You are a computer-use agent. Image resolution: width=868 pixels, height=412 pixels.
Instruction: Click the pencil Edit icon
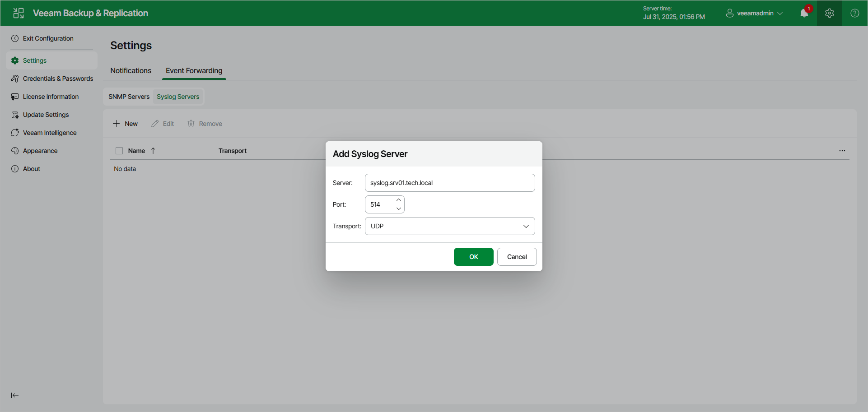(x=155, y=124)
